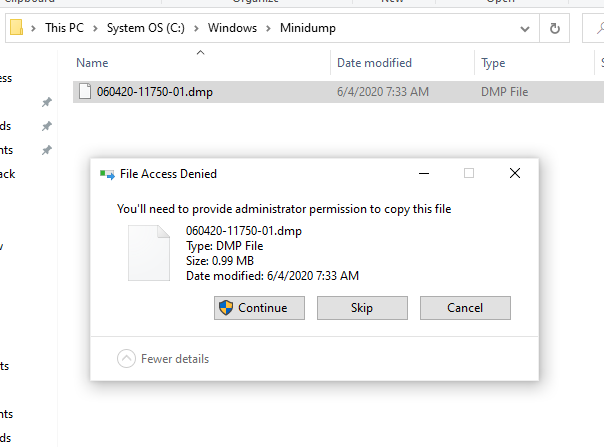Expand chevron after Windows breadcrumb

click(x=268, y=28)
